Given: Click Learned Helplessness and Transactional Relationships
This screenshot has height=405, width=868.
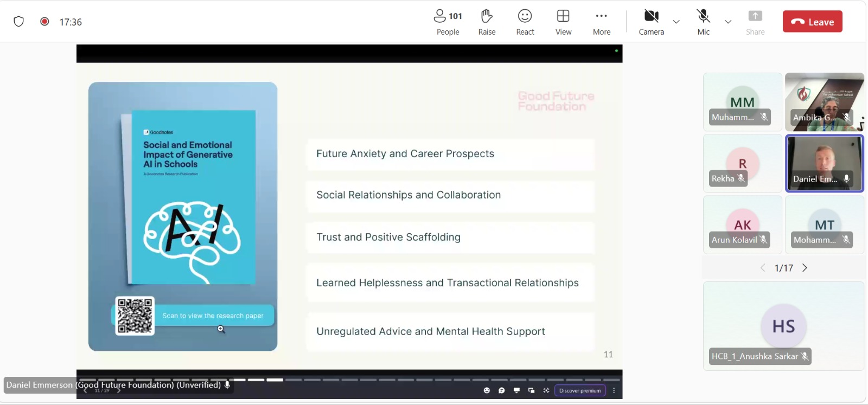Looking at the screenshot, I should 448,282.
